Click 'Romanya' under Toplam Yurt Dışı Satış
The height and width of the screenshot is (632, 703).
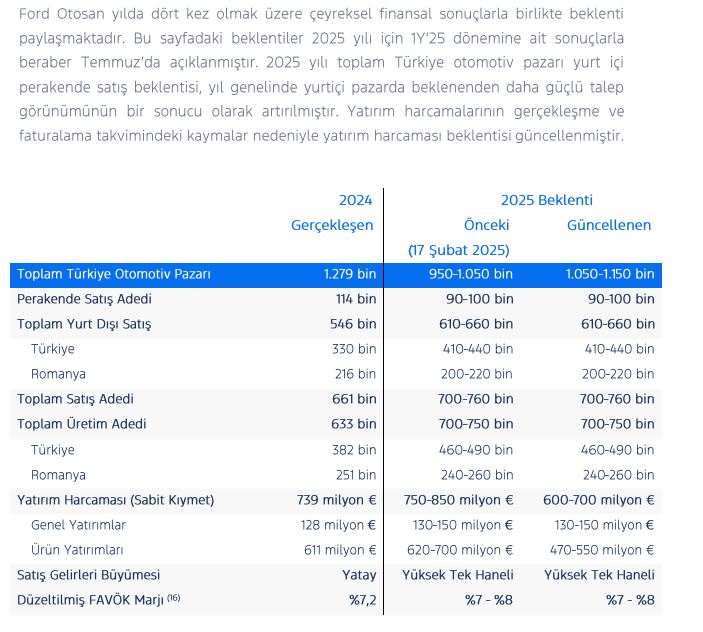tap(58, 374)
